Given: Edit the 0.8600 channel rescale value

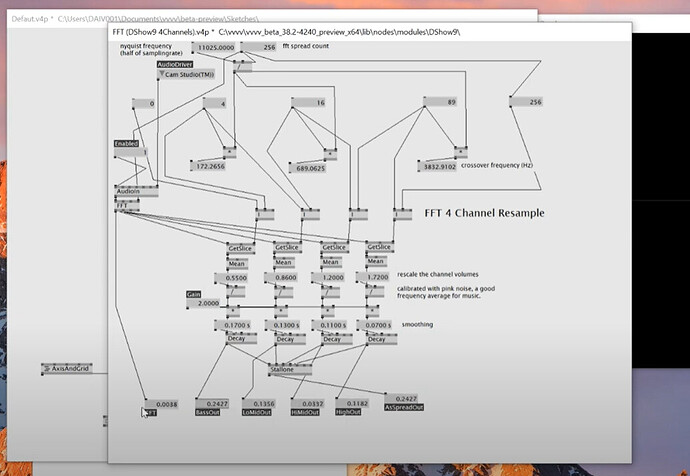Looking at the screenshot, I should click(x=281, y=278).
